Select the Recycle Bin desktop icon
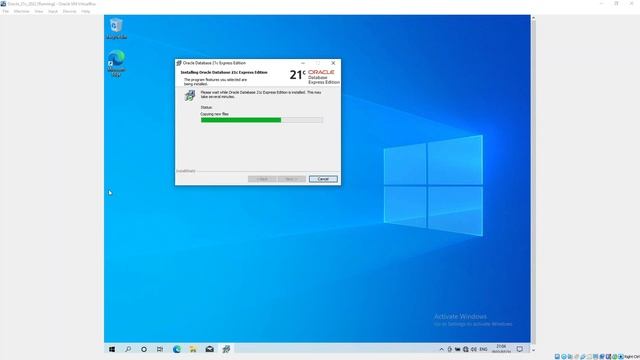Viewport: 640px width, 360px height. click(x=116, y=29)
